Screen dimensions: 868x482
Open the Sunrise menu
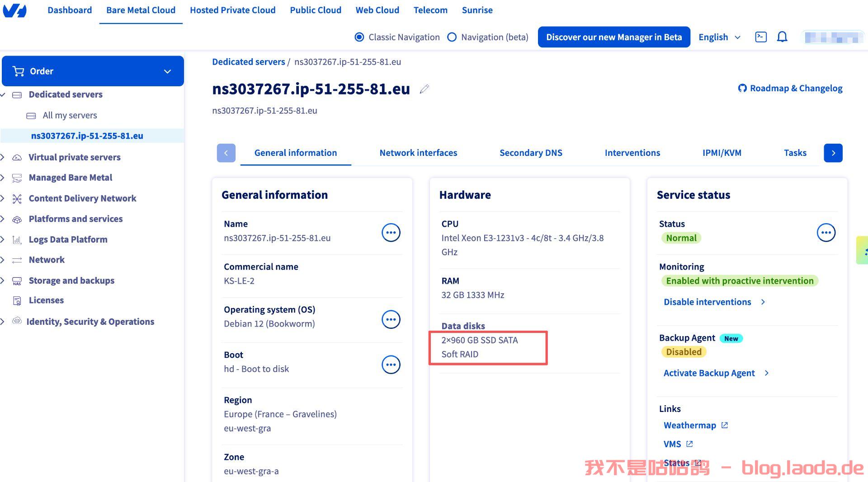pyautogui.click(x=477, y=10)
